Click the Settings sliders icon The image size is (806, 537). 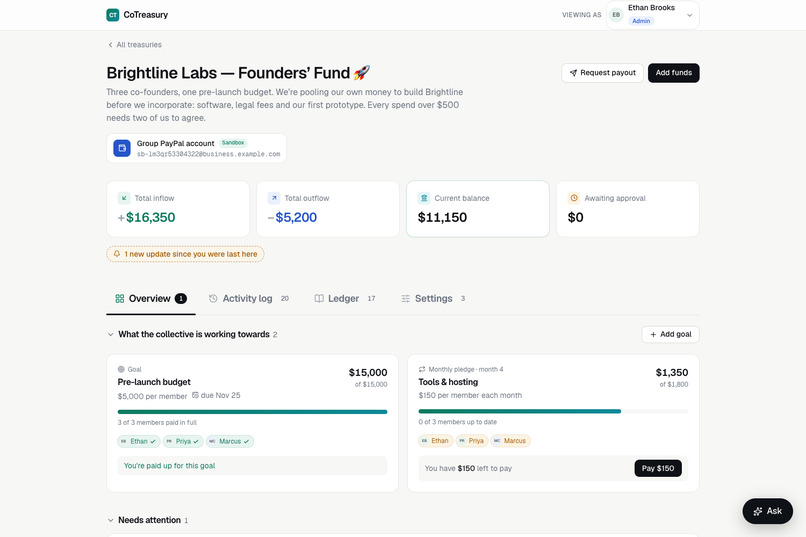coord(406,299)
